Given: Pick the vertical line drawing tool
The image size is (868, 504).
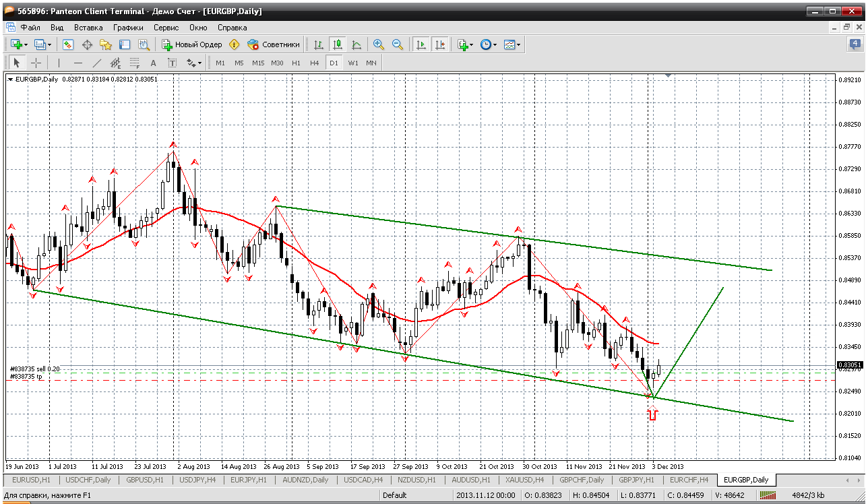Looking at the screenshot, I should (59, 63).
